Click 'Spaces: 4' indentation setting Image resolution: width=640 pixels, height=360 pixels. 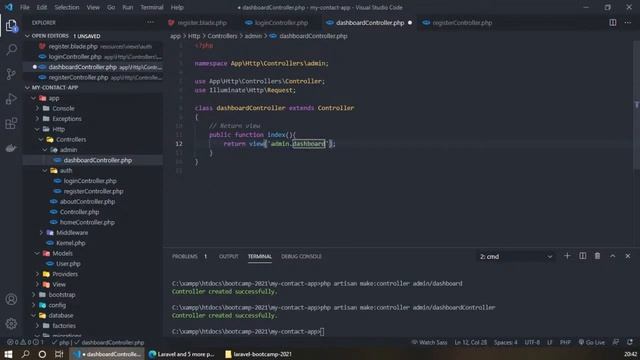coord(505,342)
